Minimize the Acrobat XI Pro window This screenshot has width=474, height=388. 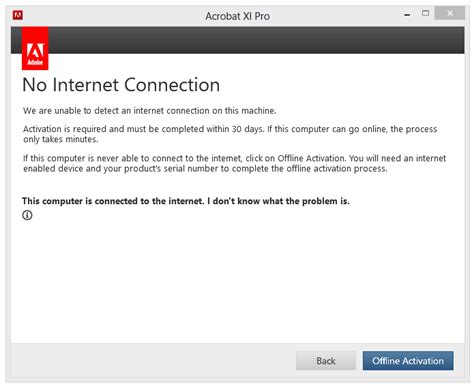point(407,14)
